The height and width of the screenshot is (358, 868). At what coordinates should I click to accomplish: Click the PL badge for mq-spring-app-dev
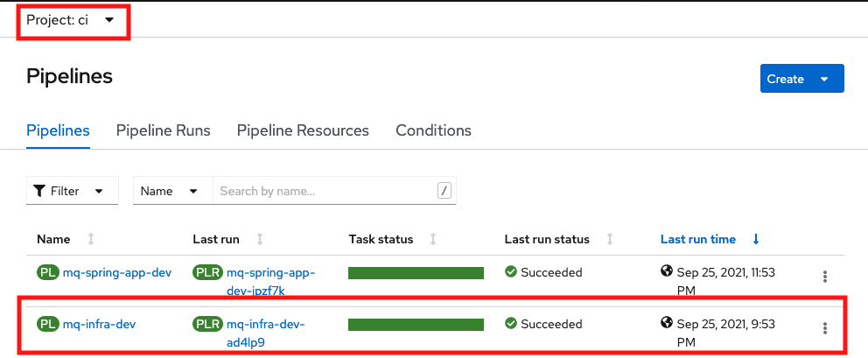48,272
